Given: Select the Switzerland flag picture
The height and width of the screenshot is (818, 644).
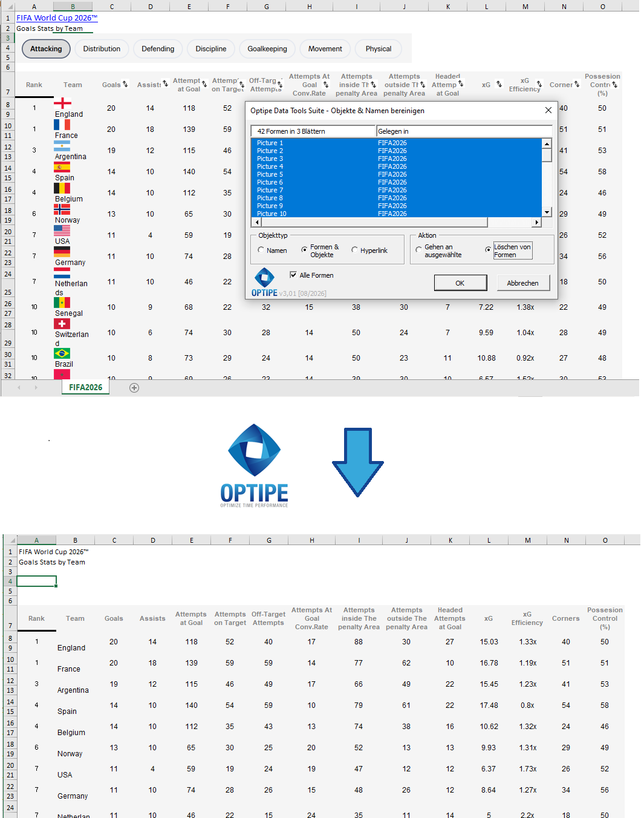Looking at the screenshot, I should tap(62, 324).
